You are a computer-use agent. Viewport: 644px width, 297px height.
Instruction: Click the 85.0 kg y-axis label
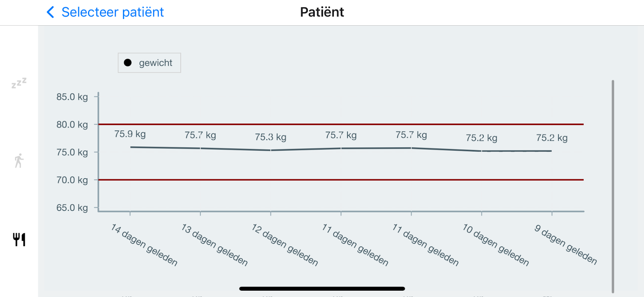pos(72,97)
